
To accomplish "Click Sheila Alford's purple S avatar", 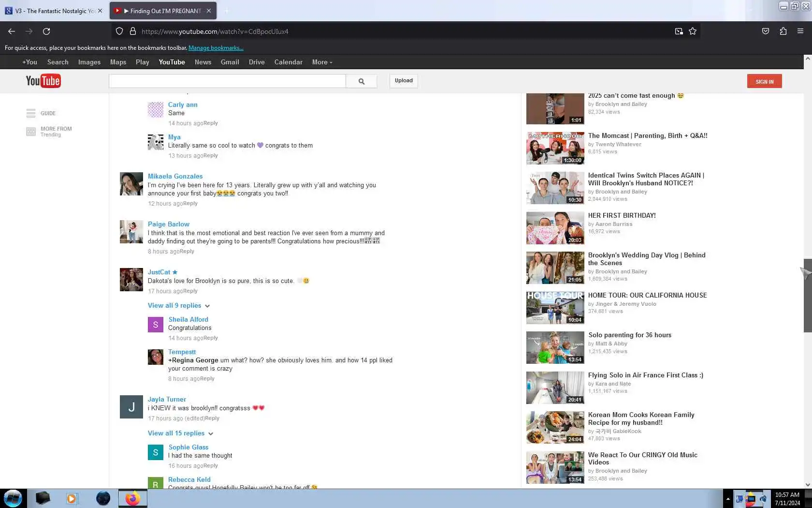I will click(x=156, y=325).
